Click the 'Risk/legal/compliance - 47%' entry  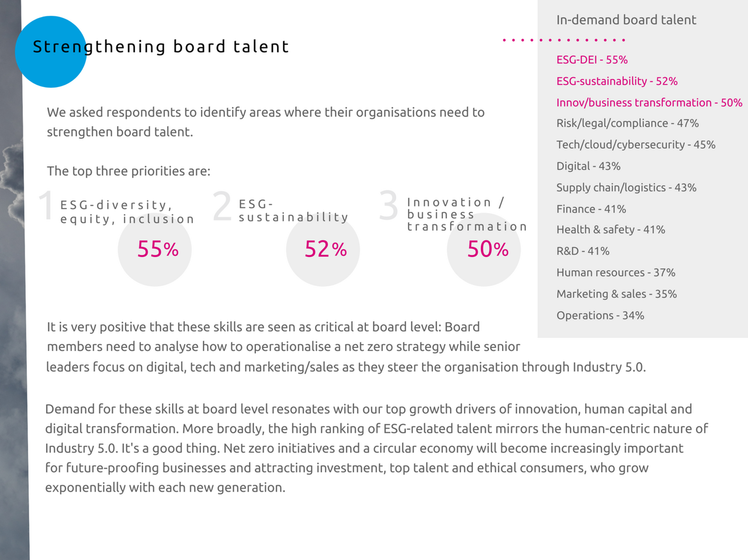coord(627,123)
